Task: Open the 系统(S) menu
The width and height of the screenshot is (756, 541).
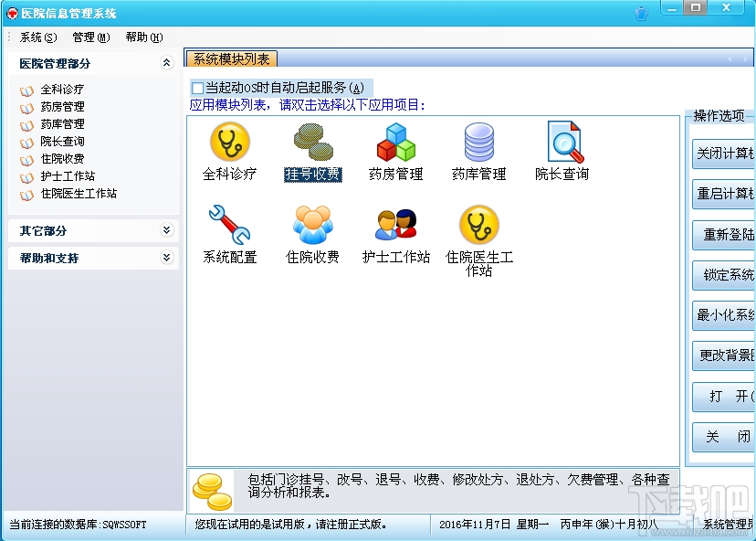Action: [x=38, y=37]
